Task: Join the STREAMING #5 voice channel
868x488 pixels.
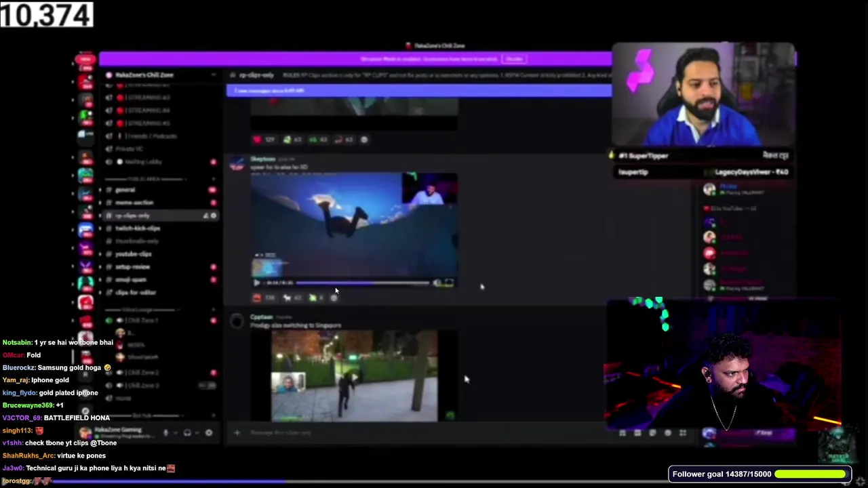Action: [149, 123]
